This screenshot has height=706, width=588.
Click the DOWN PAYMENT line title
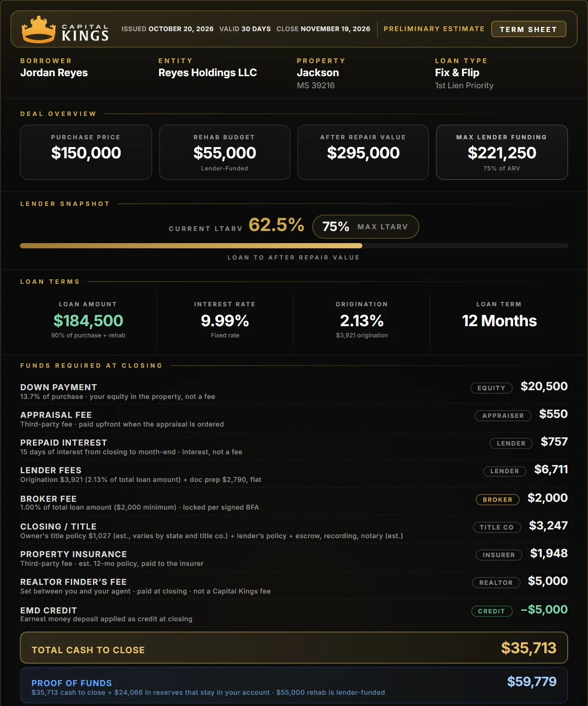(59, 387)
